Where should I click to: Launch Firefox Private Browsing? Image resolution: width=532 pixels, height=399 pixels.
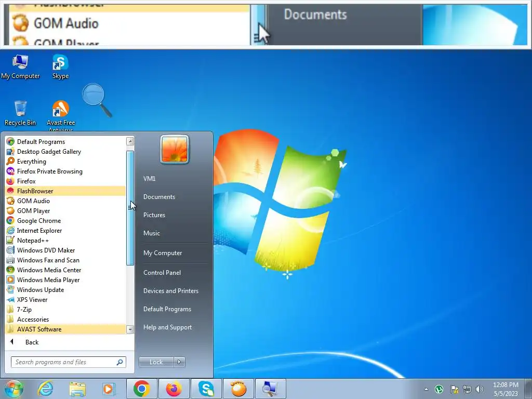coord(65,171)
